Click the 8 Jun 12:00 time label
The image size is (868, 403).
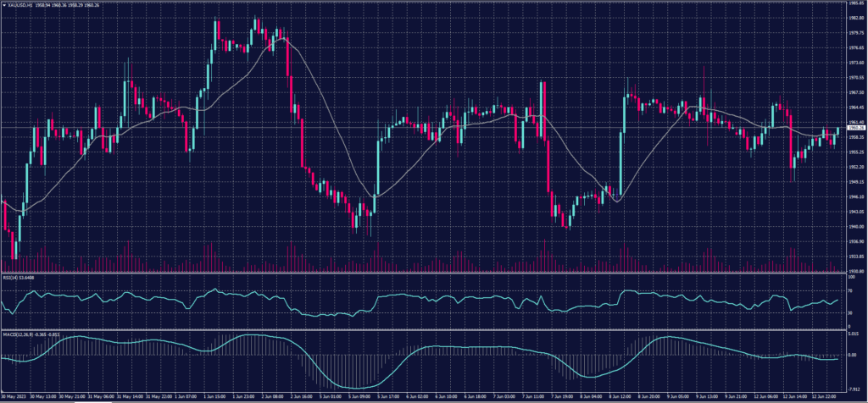(x=621, y=395)
